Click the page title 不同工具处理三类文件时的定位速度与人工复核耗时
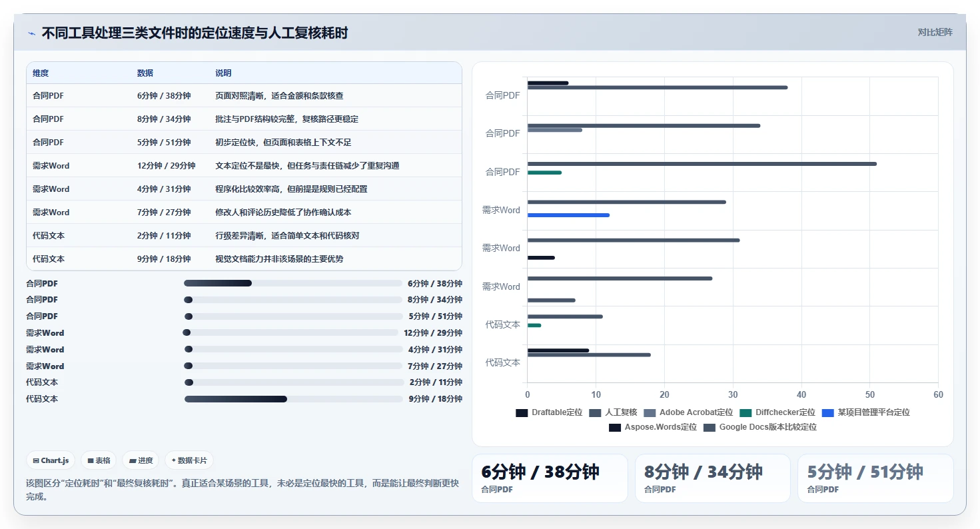 195,33
